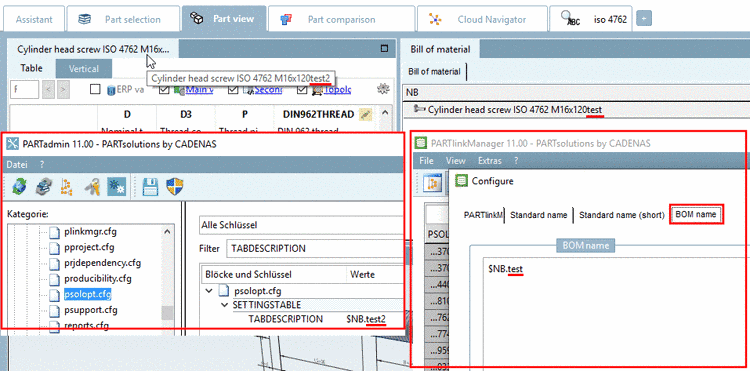Switch to the Part selection tab
750x371 pixels.
123,20
